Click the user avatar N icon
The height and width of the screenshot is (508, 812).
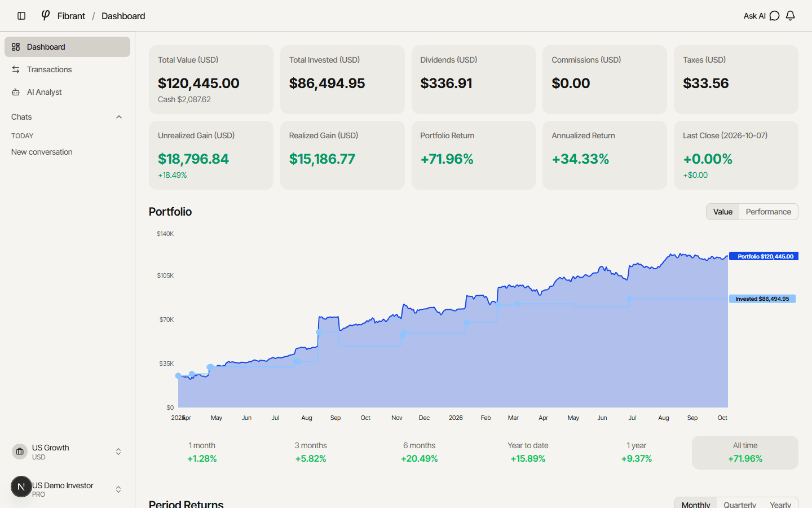coord(21,487)
